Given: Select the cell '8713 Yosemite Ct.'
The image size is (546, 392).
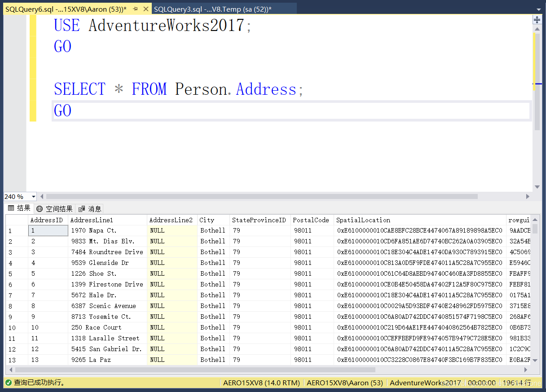Looking at the screenshot, I should coord(107,317).
